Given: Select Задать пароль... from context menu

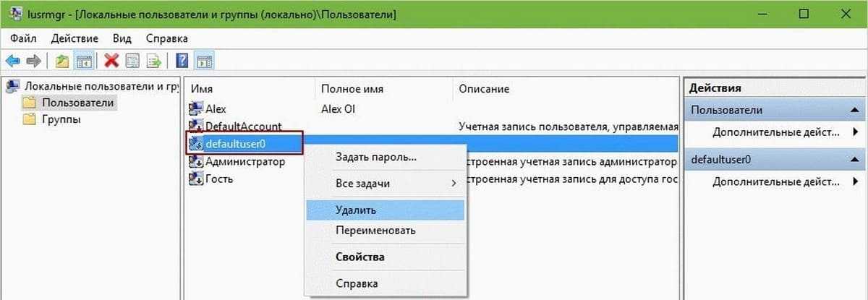Looking at the screenshot, I should pyautogui.click(x=375, y=157).
